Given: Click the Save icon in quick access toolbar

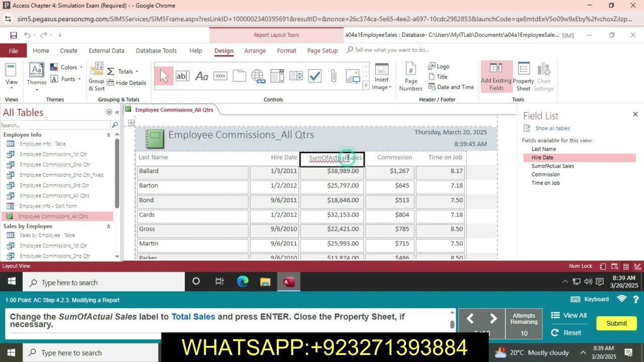Looking at the screenshot, I should pos(14,35).
